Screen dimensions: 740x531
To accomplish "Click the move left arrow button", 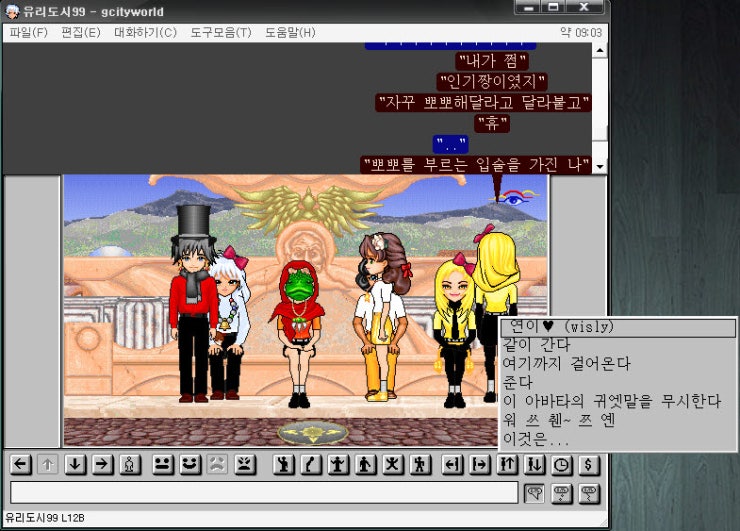I will point(20,464).
